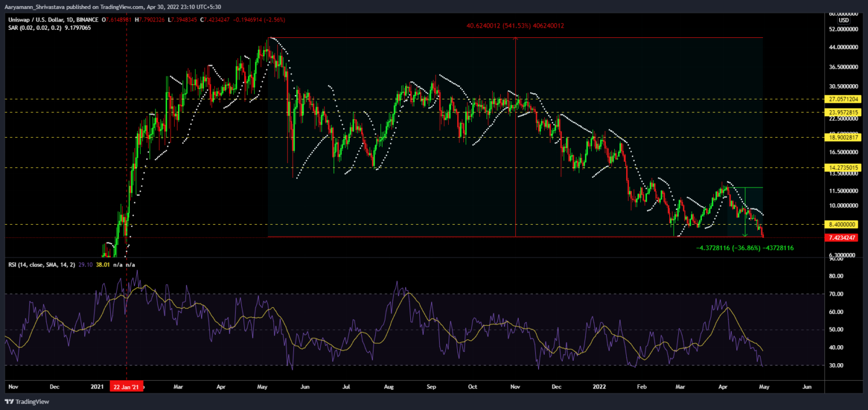Click the red 541.53% measurement label

click(x=515, y=26)
